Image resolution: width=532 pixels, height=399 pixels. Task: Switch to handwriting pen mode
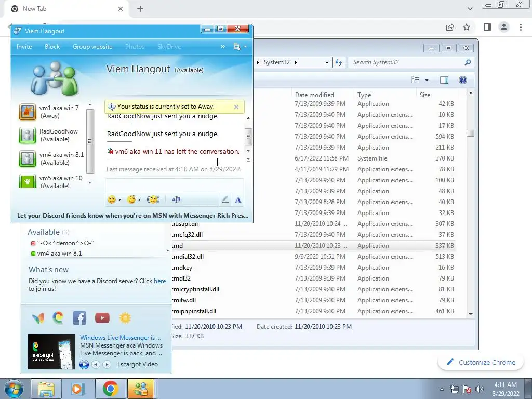[x=225, y=199]
